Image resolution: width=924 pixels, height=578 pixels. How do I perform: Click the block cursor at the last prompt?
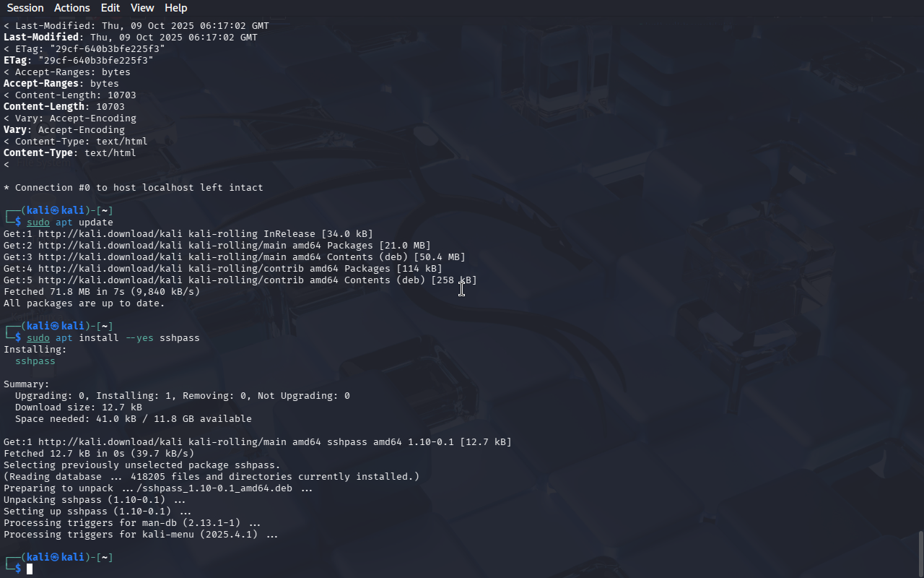(x=30, y=569)
